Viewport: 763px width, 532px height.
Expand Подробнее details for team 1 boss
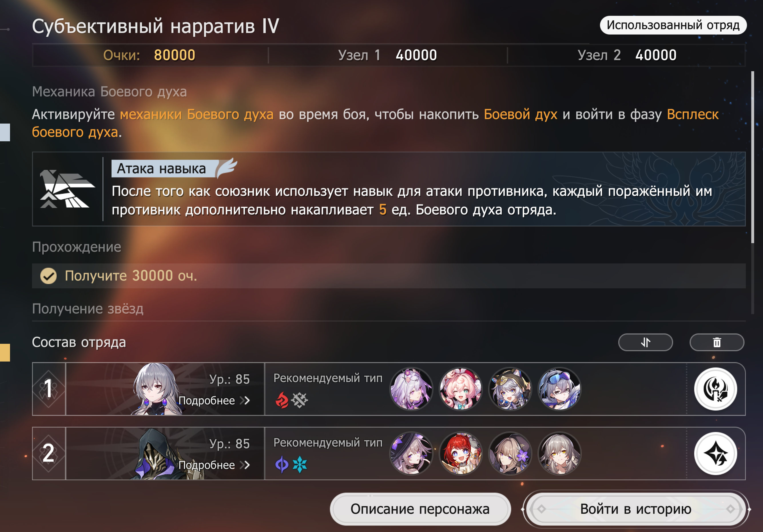coord(214,400)
